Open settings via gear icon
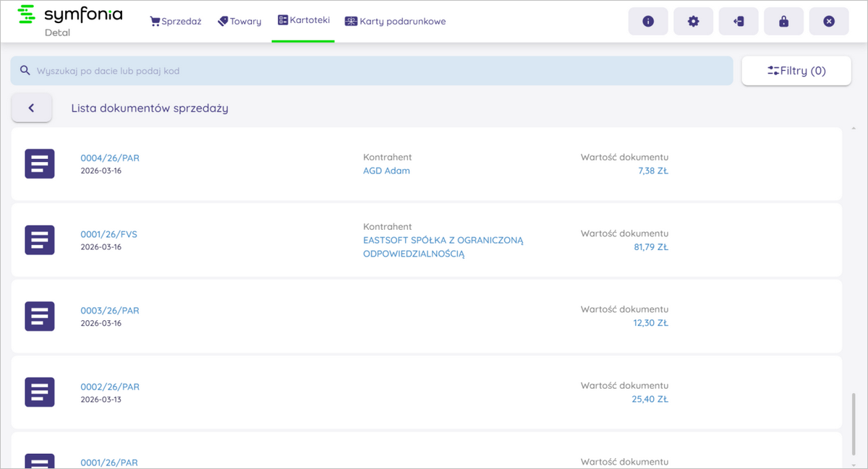 point(693,22)
